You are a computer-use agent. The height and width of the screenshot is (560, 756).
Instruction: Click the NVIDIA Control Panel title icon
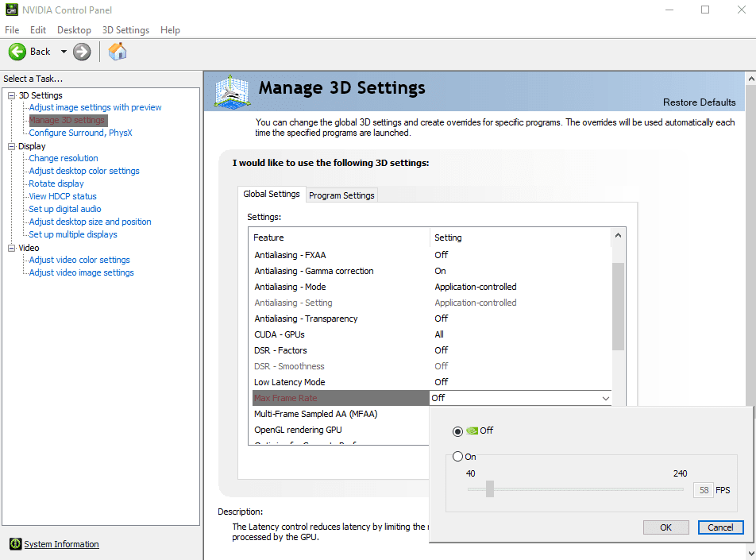[x=12, y=10]
